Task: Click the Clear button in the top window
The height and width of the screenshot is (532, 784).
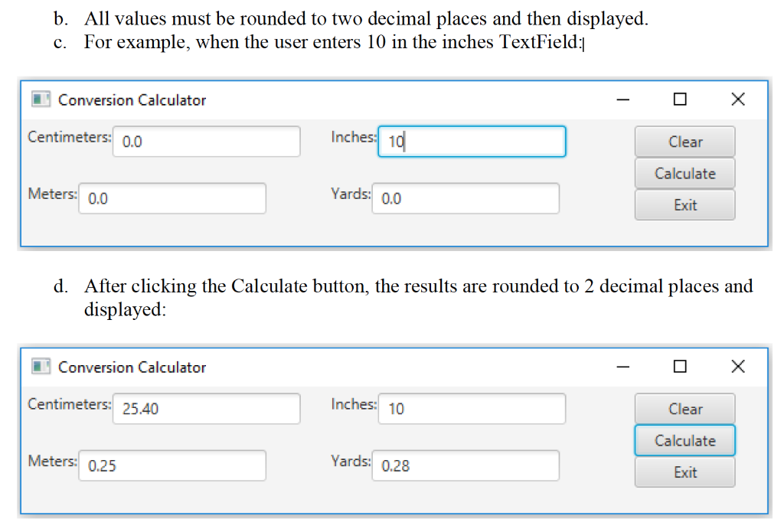Action: coord(684,142)
